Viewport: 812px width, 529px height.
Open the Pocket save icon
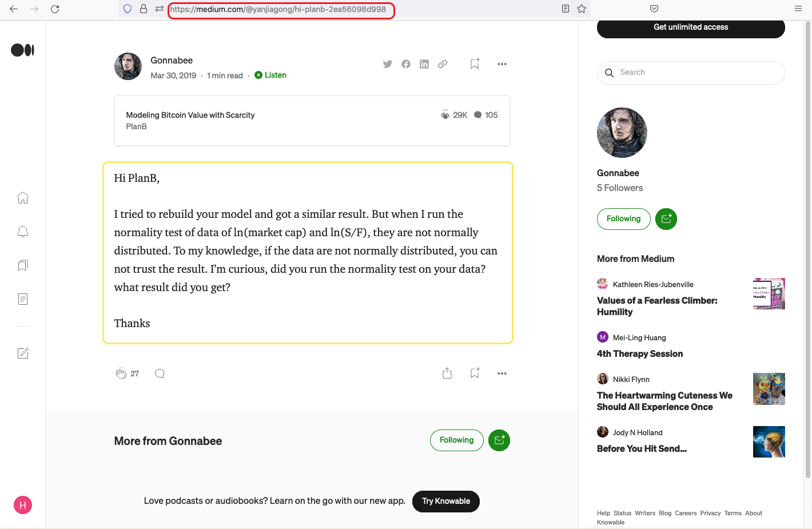tap(654, 9)
